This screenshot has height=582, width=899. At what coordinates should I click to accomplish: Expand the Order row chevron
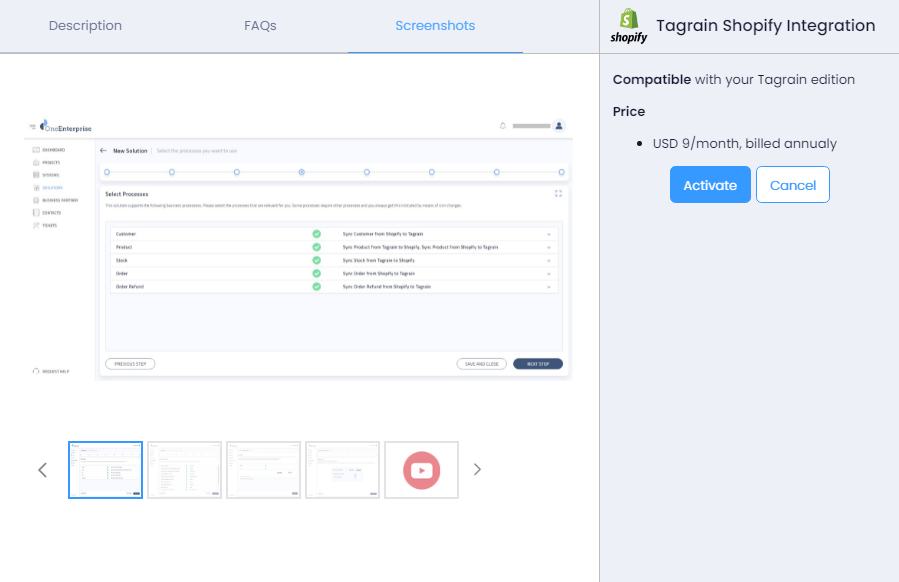[549, 273]
